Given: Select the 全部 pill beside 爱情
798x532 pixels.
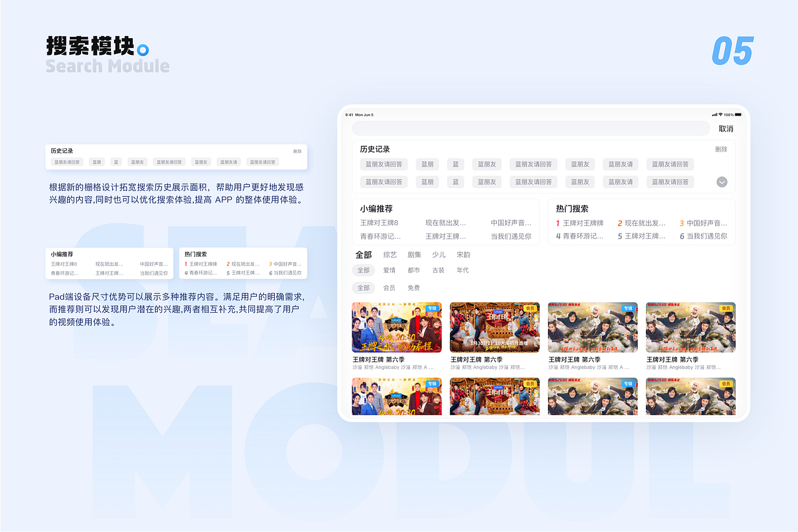Looking at the screenshot, I should click(x=363, y=270).
